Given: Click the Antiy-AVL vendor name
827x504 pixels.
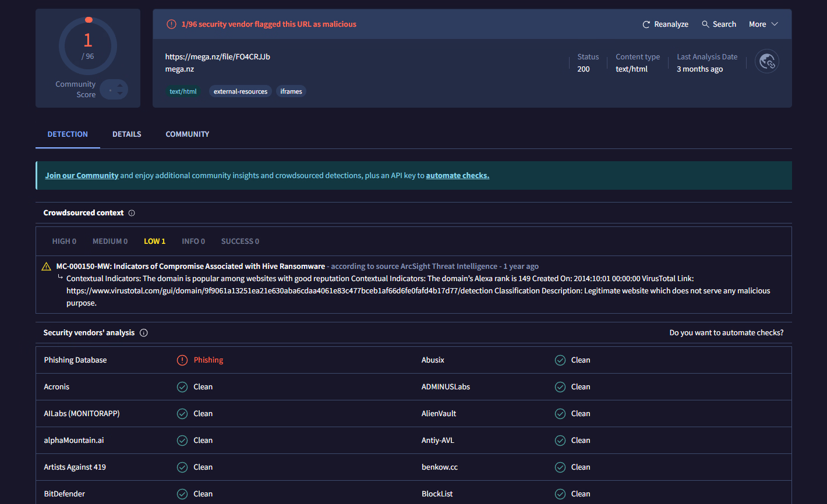Looking at the screenshot, I should coord(437,441).
